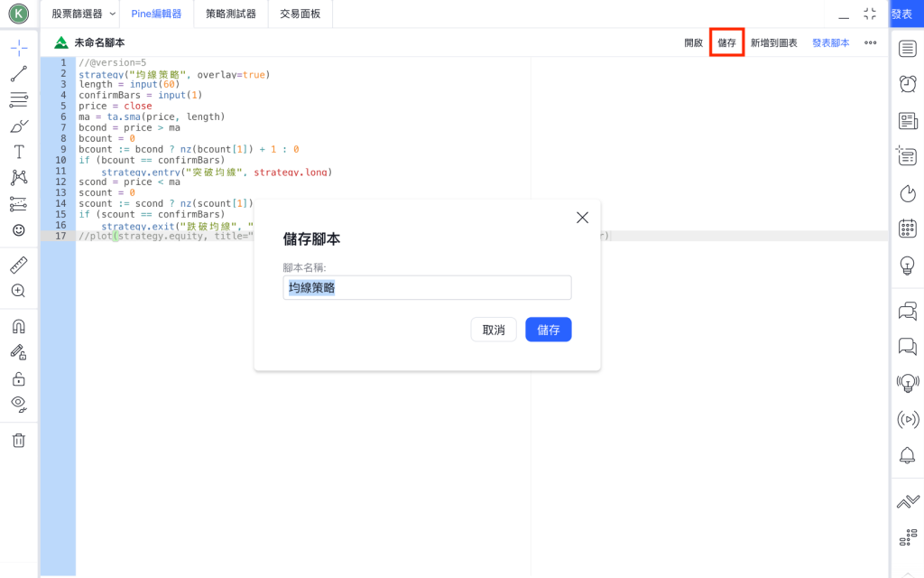This screenshot has width=924, height=578.
Task: Open the news panel icon
Action: (x=908, y=121)
